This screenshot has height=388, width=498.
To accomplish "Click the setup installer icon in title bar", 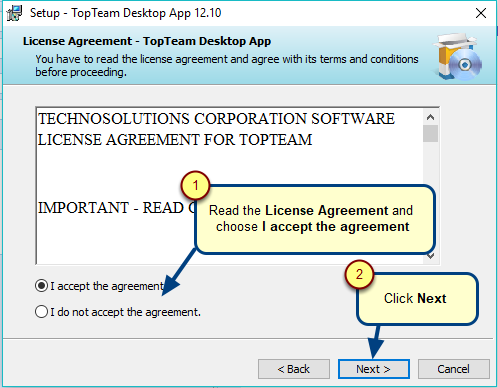I will [x=14, y=13].
